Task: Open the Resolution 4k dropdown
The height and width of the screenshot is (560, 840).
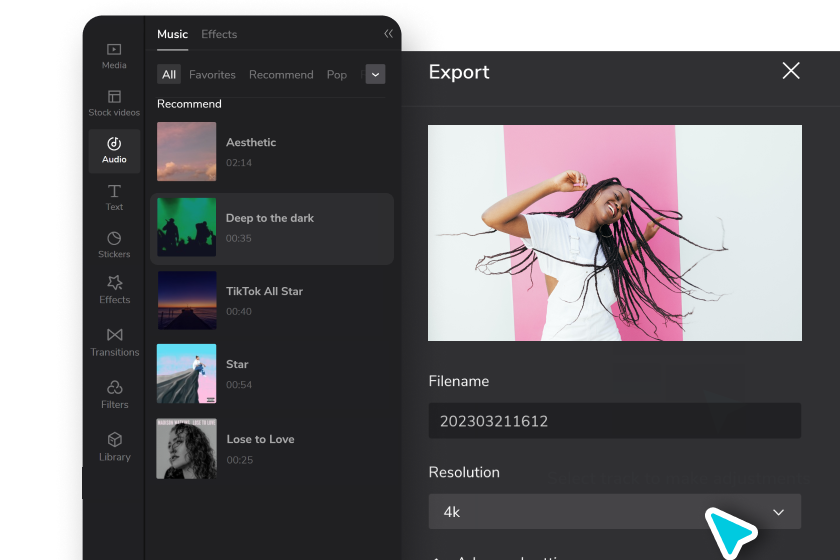Action: pos(614,512)
